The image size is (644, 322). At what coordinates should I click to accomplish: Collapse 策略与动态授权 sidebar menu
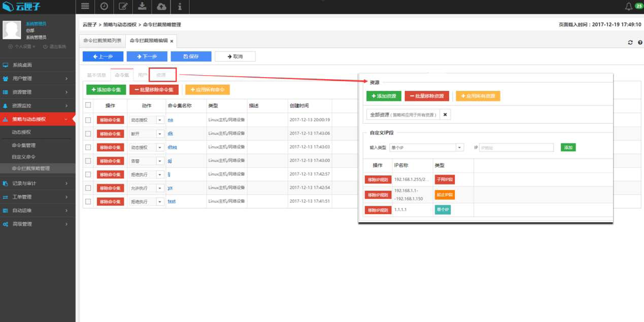[38, 119]
